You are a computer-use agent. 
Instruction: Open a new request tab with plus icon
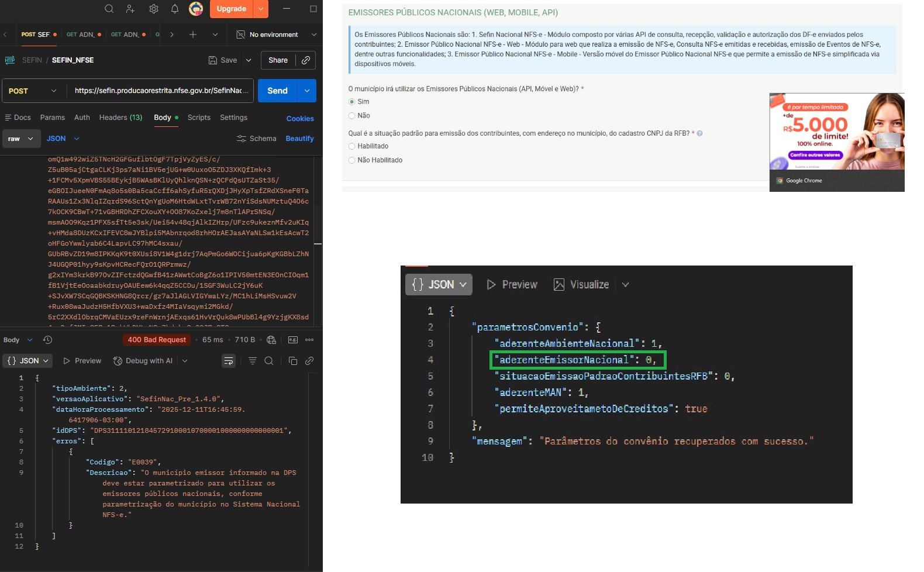pos(193,35)
